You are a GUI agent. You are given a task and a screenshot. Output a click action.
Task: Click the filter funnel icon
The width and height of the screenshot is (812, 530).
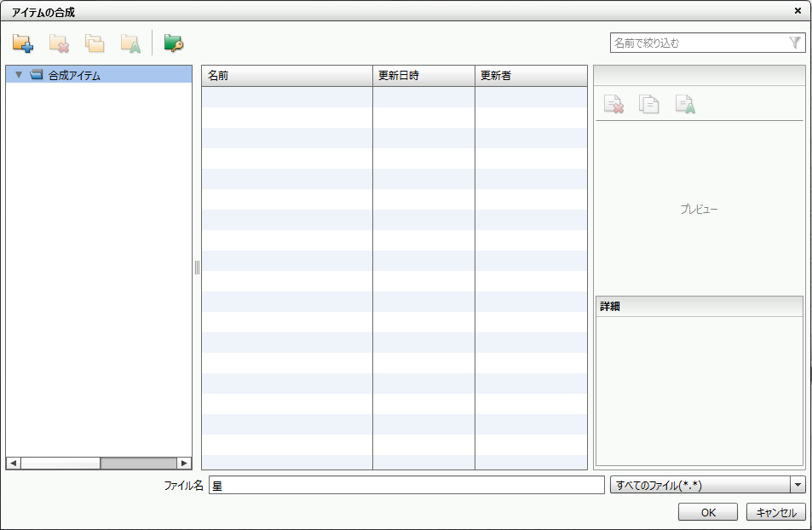[x=795, y=42]
